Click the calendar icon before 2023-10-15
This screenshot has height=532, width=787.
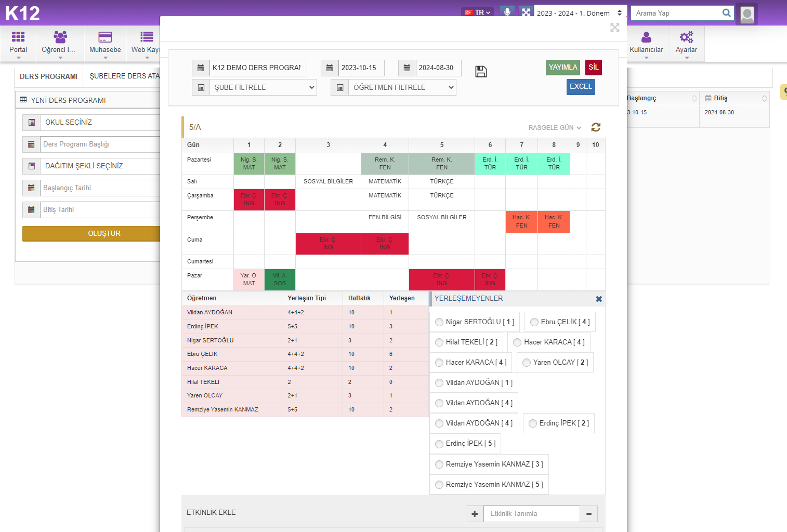[330, 68]
